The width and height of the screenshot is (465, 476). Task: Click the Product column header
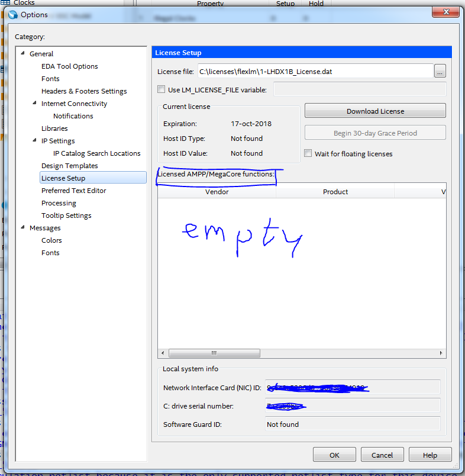tap(335, 192)
